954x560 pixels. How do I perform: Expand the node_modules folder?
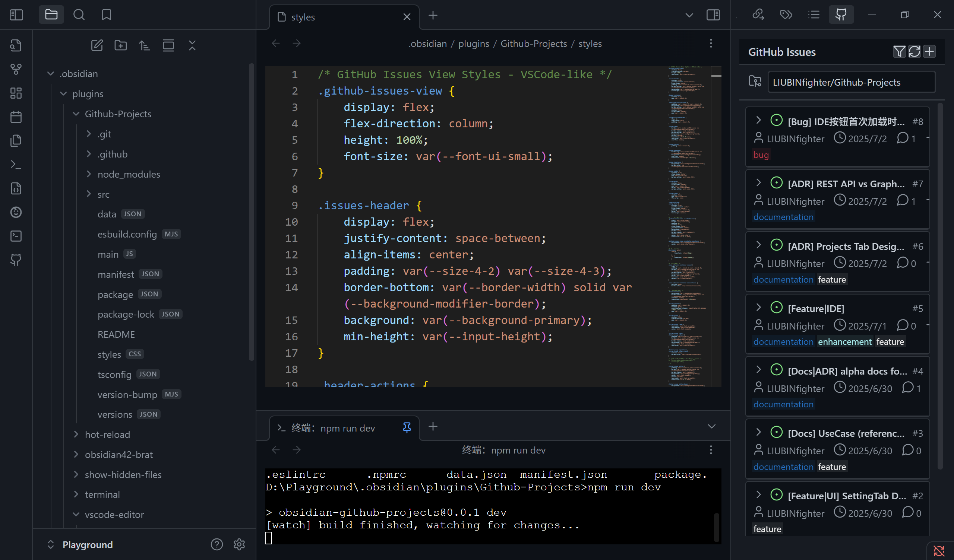(x=89, y=174)
